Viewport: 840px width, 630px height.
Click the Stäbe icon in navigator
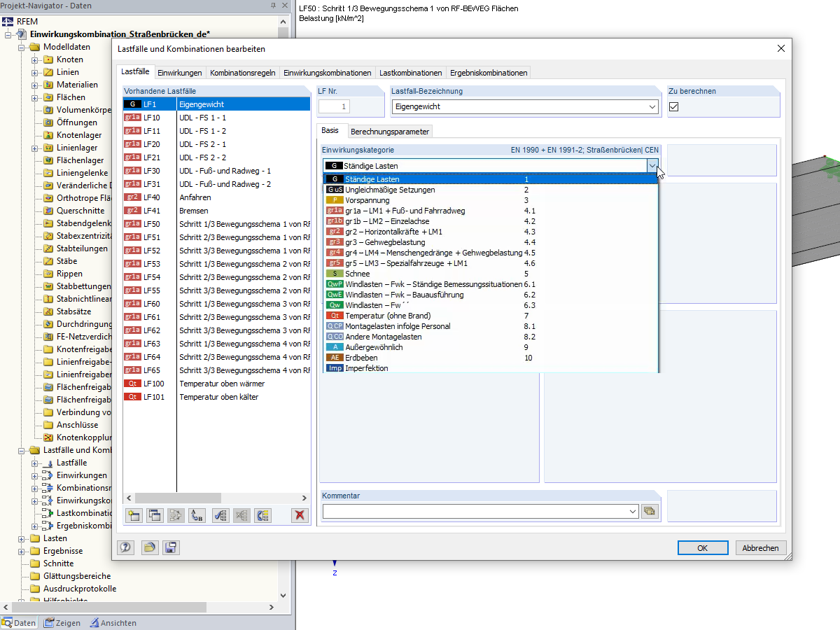pos(48,261)
